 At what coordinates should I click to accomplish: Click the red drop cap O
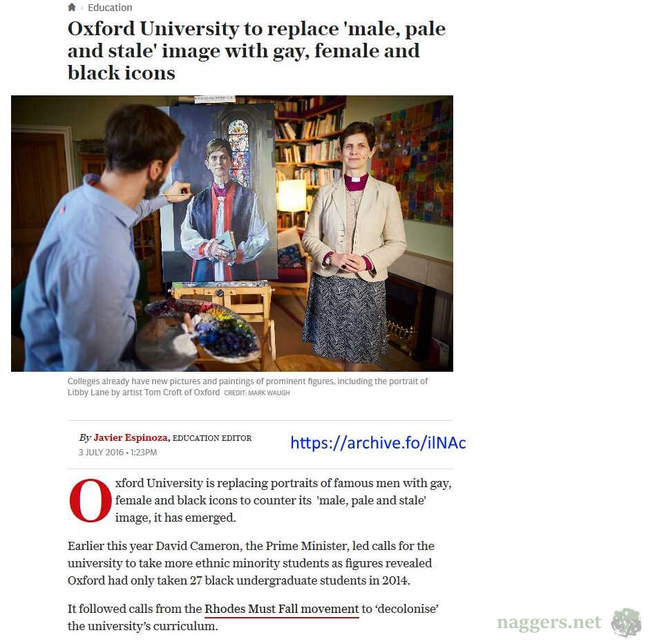tap(91, 500)
